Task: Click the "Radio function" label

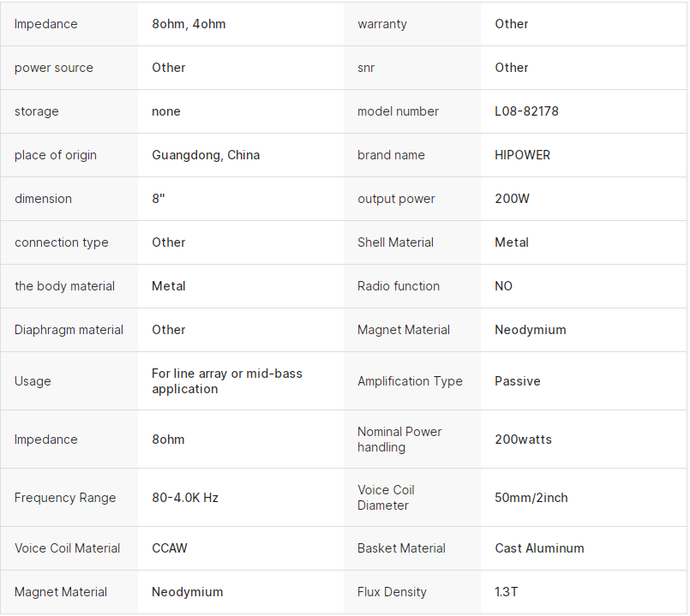Action: [x=399, y=286]
